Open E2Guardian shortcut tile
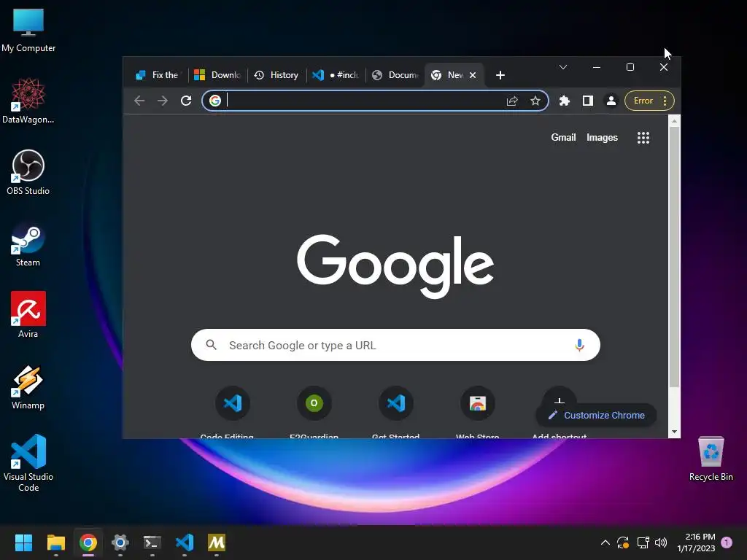The width and height of the screenshot is (747, 560). click(314, 413)
